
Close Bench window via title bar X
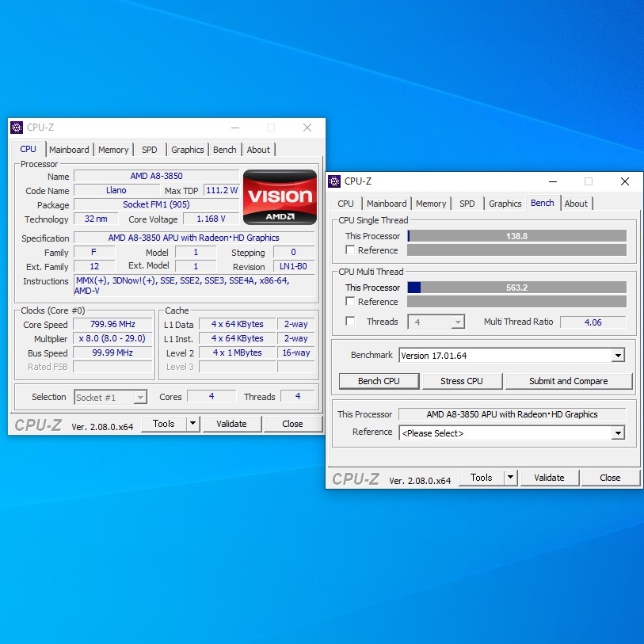[x=625, y=181]
